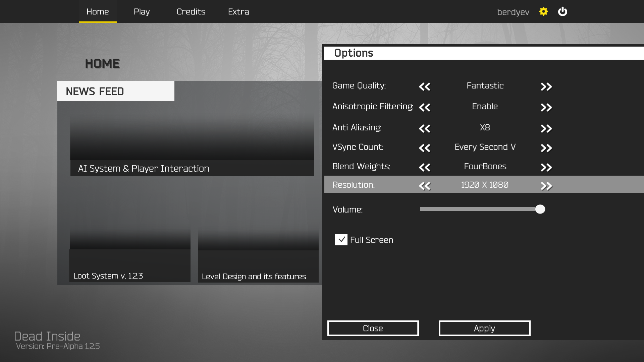This screenshot has height=362, width=644.
Task: Navigate to the Play tab
Action: point(141,11)
